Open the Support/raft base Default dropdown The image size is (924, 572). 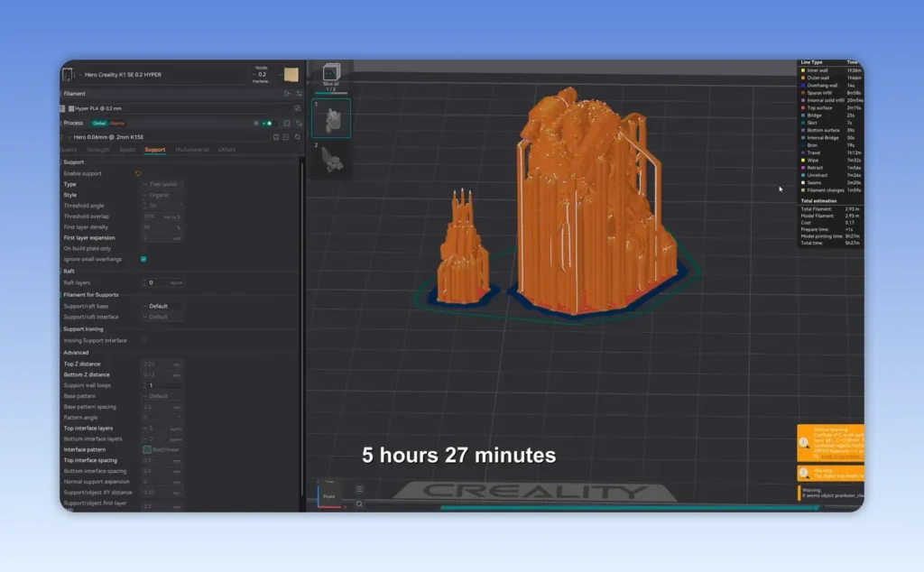tap(162, 307)
